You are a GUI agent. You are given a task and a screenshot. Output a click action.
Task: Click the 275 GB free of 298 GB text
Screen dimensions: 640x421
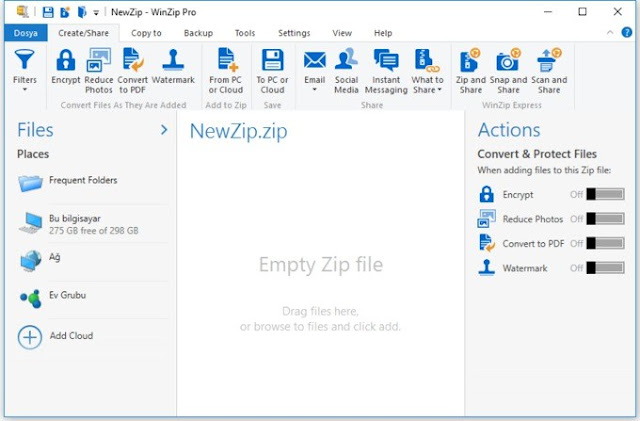pyautogui.click(x=94, y=231)
